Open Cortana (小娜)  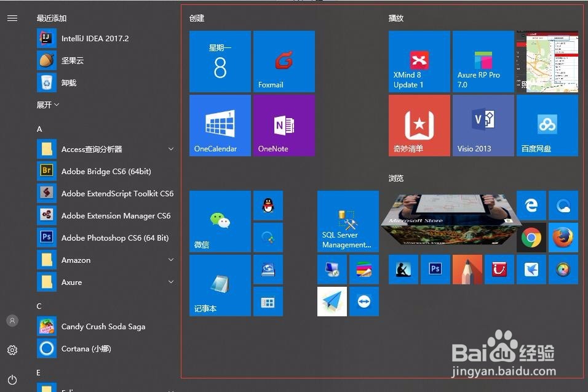pos(106,348)
